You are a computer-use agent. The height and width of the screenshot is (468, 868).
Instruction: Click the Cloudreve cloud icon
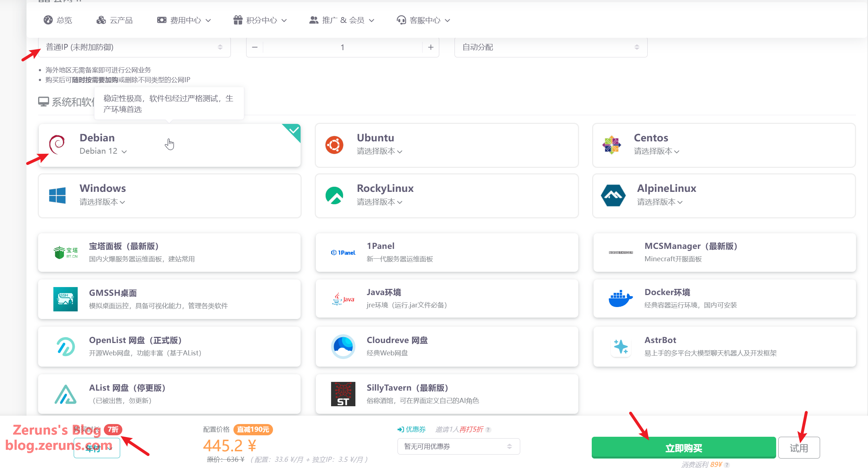343,346
